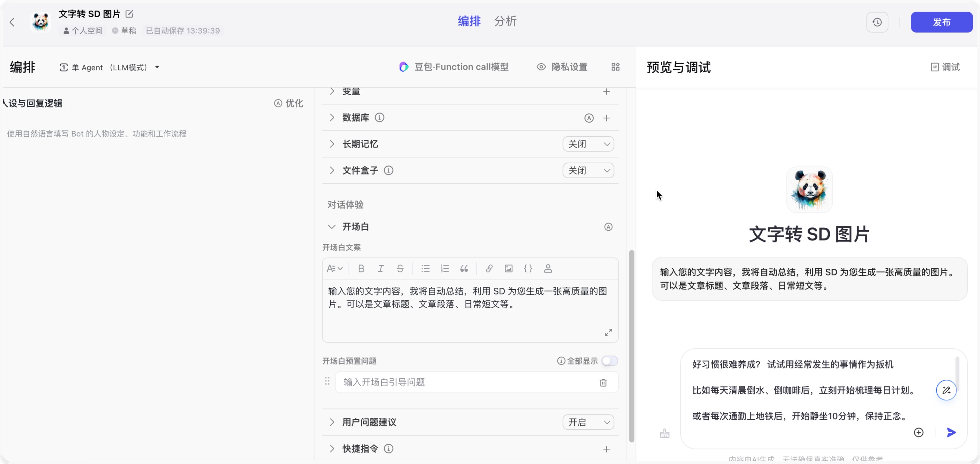Expand the 数据库 section

tap(331, 118)
